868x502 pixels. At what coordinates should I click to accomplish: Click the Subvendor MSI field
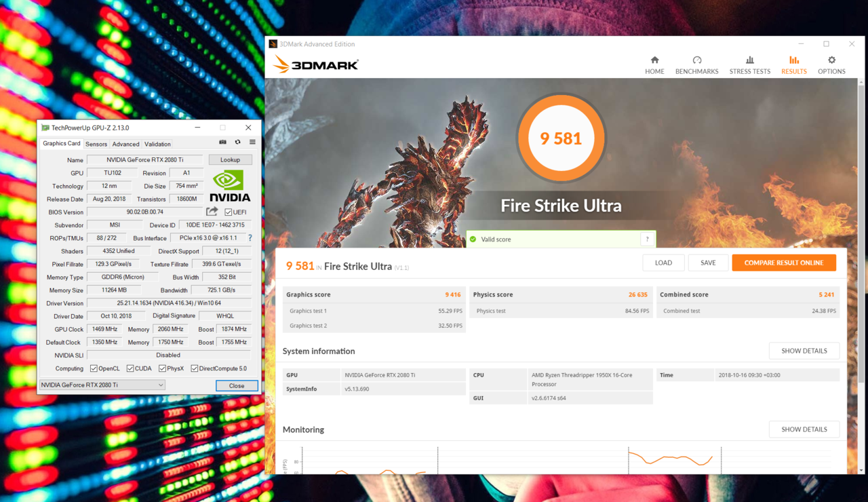tap(115, 225)
